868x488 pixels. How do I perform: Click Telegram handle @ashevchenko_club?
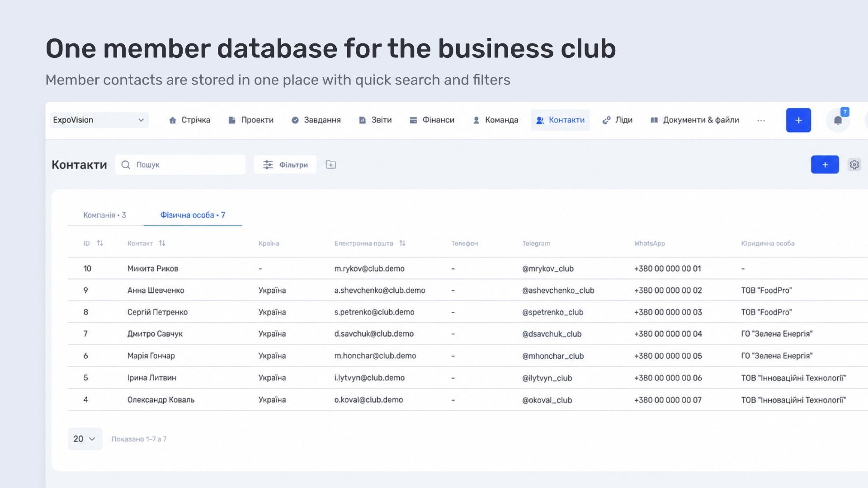point(558,291)
